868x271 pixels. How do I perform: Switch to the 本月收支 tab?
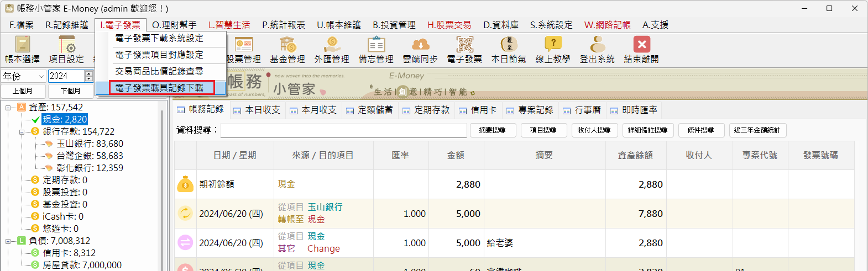[313, 110]
